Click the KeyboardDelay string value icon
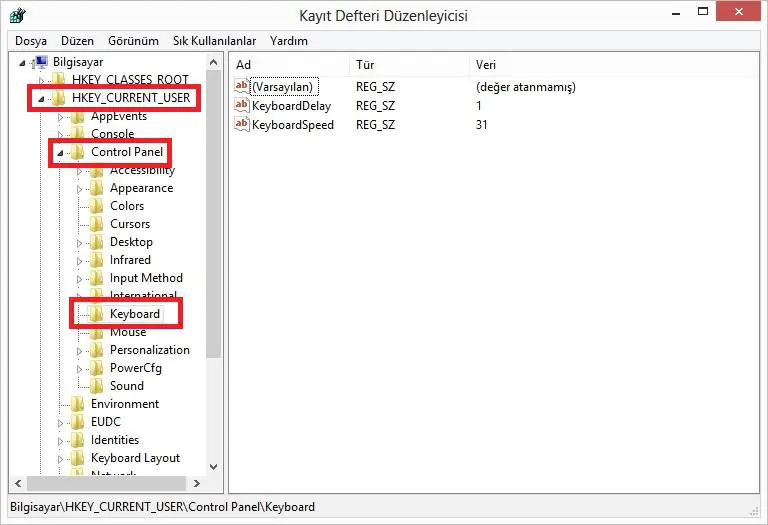768x525 pixels. coord(241,105)
